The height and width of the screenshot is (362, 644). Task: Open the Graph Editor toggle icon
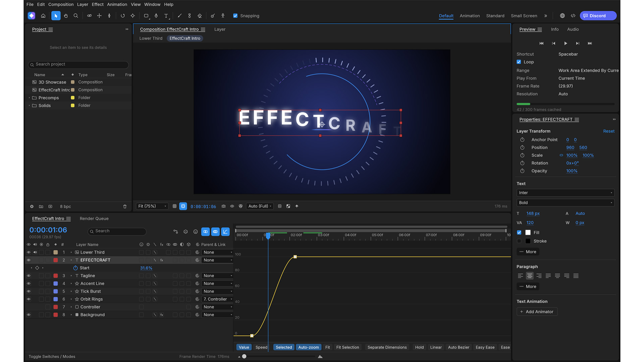pos(225,232)
